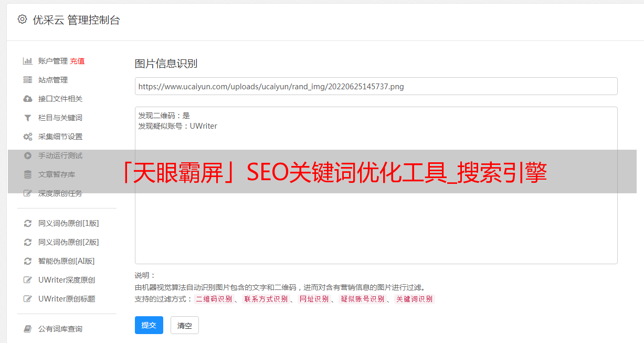Viewport: 644px width, 343px height.
Task: Open 账户管理 in the sidebar
Action: click(53, 61)
